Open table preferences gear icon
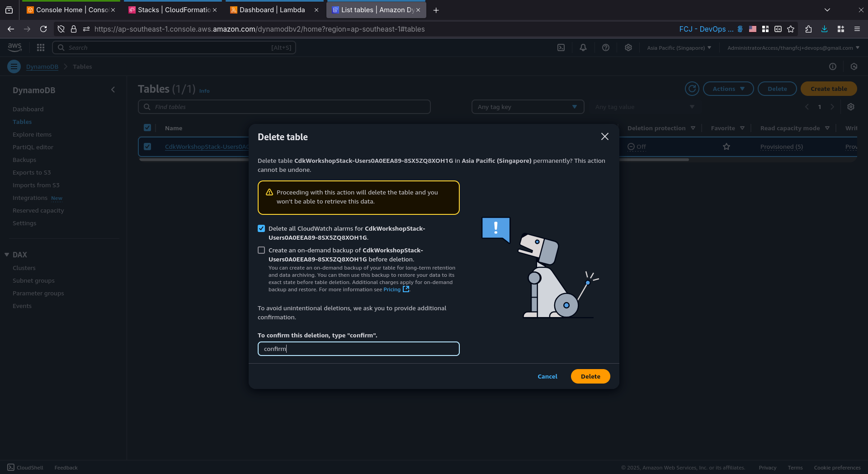This screenshot has height=474, width=868. coord(851,107)
